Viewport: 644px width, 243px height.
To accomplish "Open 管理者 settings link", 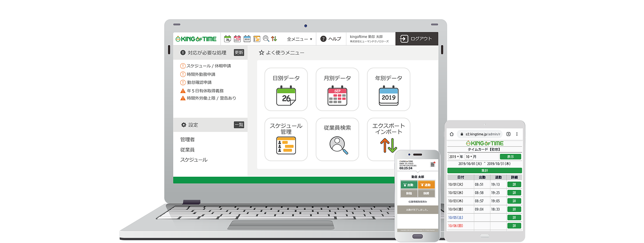I will click(x=187, y=139).
